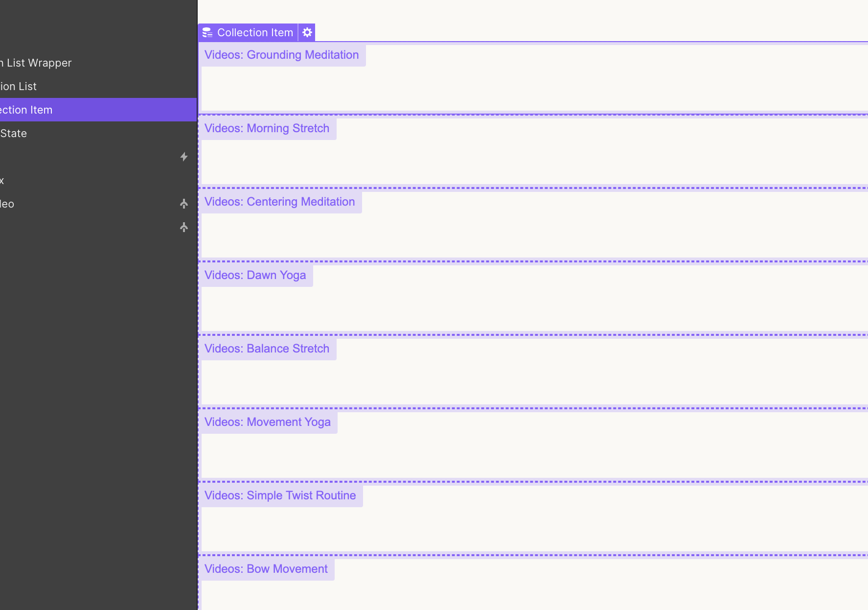Select the 'leo' row in navigator
The image size is (868, 610).
98,204
